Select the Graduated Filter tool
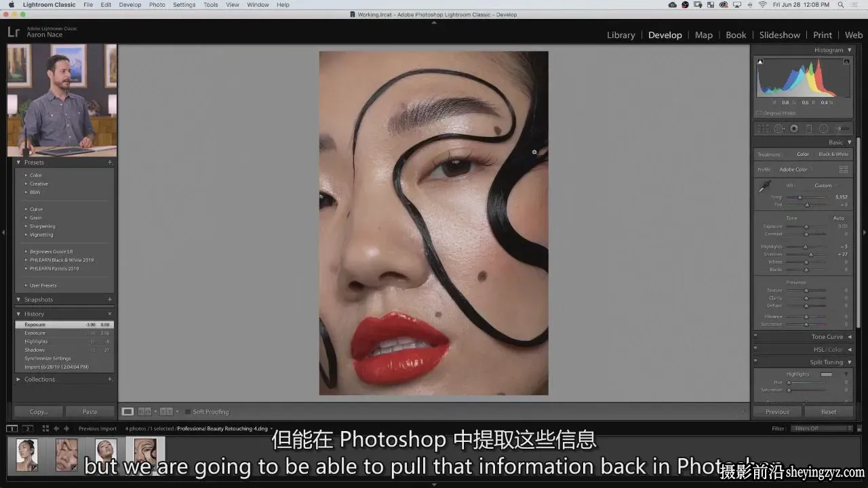Image resolution: width=868 pixels, height=488 pixels. point(809,129)
